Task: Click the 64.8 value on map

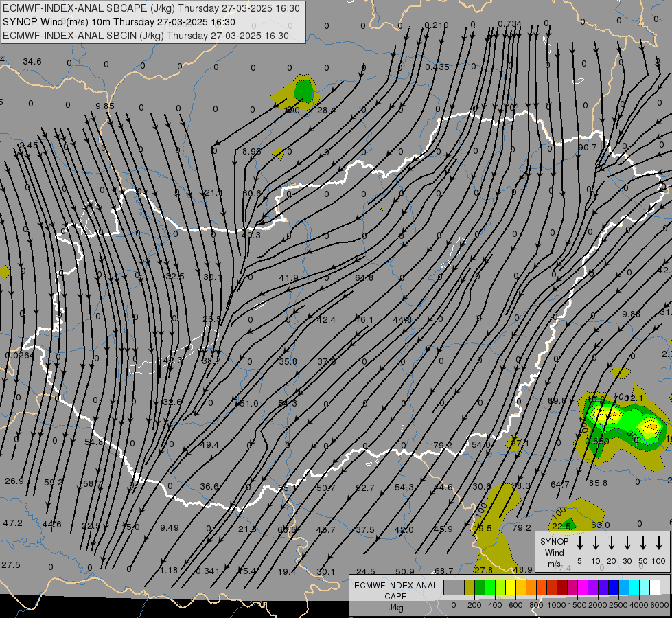Action: (364, 278)
